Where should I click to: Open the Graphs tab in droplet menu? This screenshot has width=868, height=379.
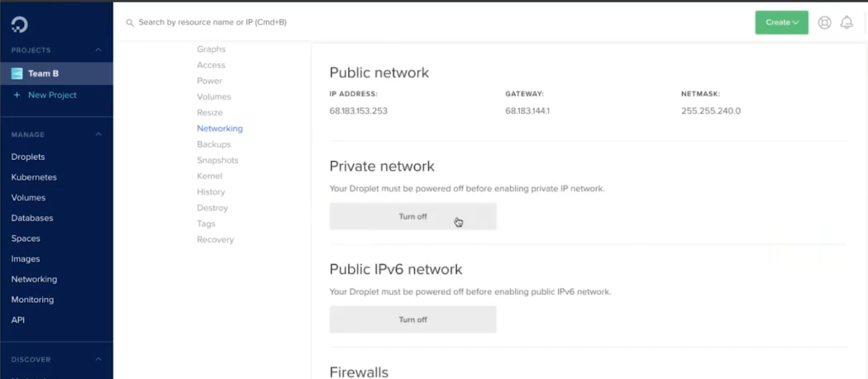[x=211, y=49]
